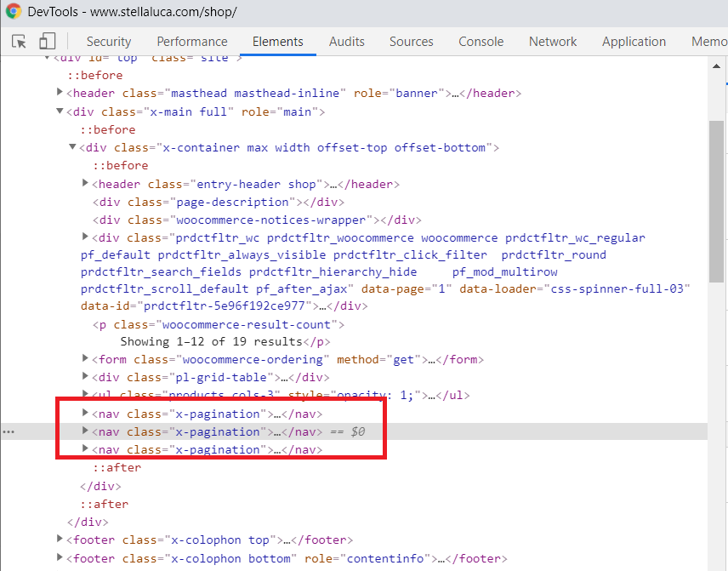
Task: Select the closing div after ::after line
Action: pyautogui.click(x=100, y=486)
